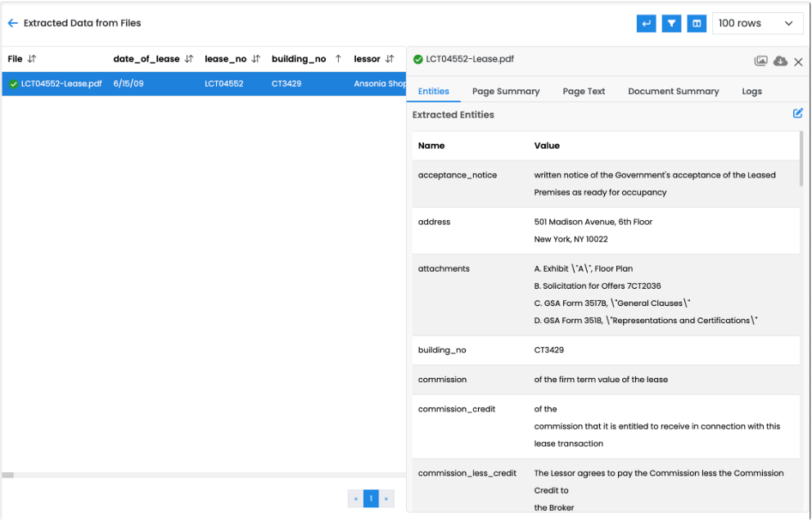Click the Value column header in entities

(547, 146)
